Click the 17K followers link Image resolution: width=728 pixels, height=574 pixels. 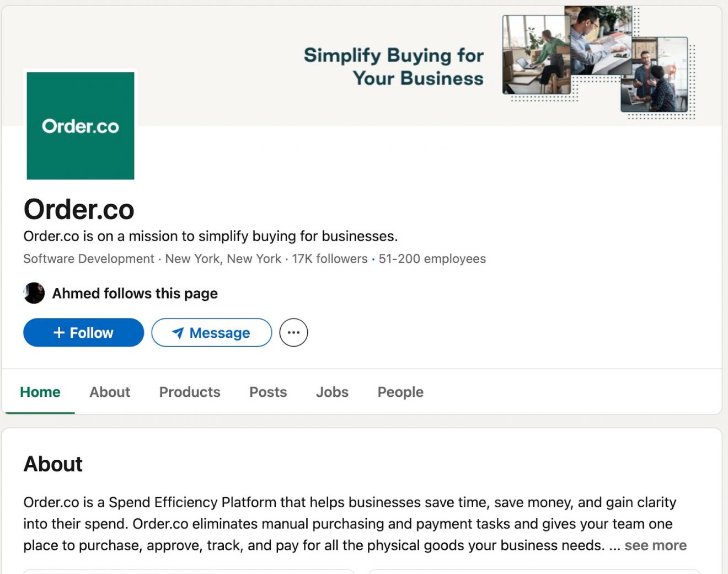click(x=329, y=258)
